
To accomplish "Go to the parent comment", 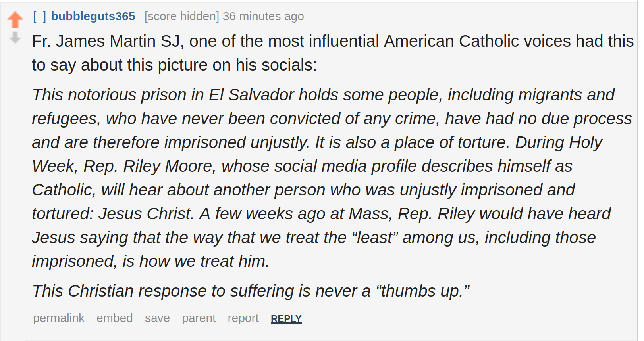I will [x=199, y=318].
